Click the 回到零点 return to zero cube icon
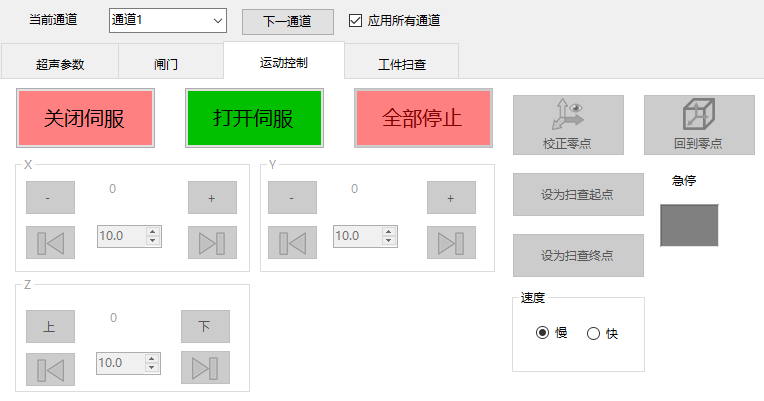 pos(698,124)
